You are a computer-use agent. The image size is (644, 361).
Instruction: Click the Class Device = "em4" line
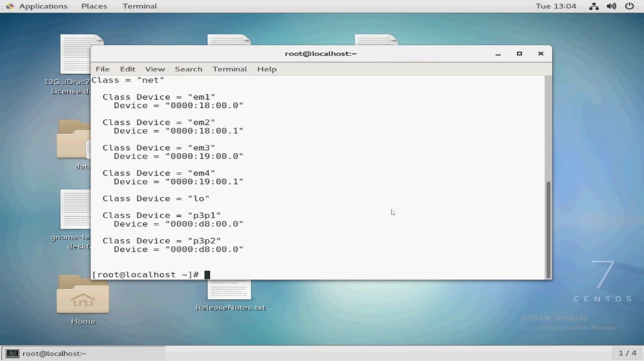159,173
